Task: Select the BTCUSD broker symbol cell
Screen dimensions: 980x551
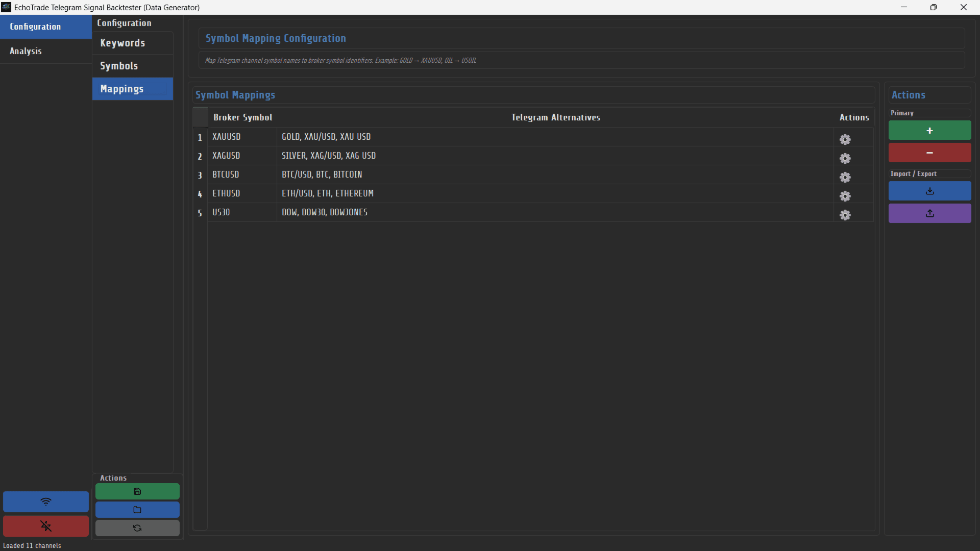Action: click(242, 174)
